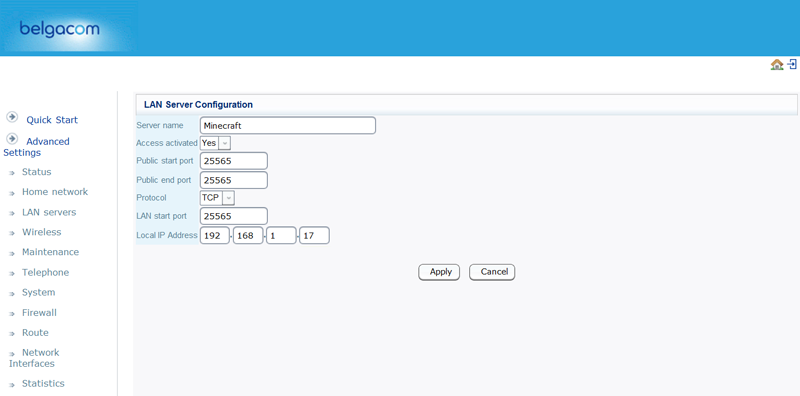Click the third IP octet field 1
This screenshot has height=396, width=800.
click(x=281, y=236)
